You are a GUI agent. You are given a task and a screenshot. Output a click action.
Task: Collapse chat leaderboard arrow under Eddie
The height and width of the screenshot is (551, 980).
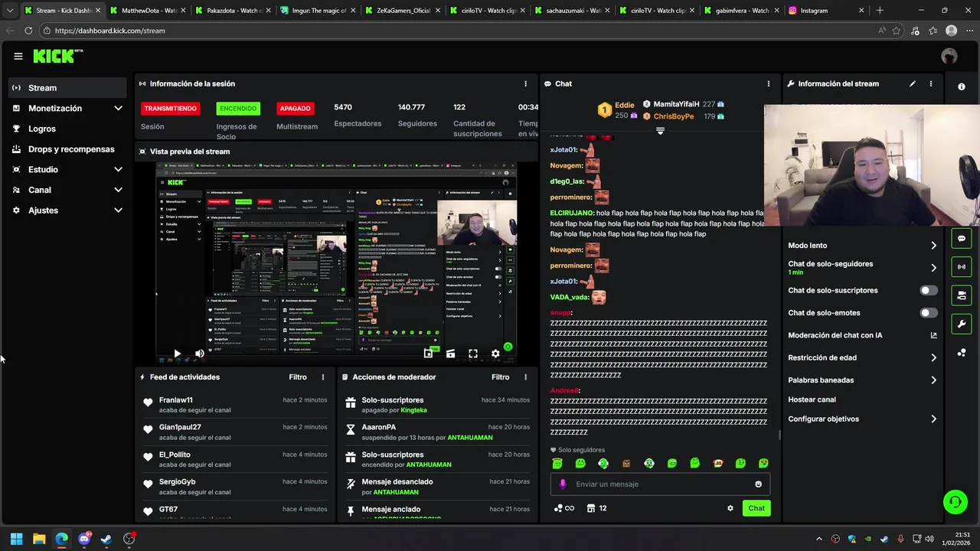660,131
